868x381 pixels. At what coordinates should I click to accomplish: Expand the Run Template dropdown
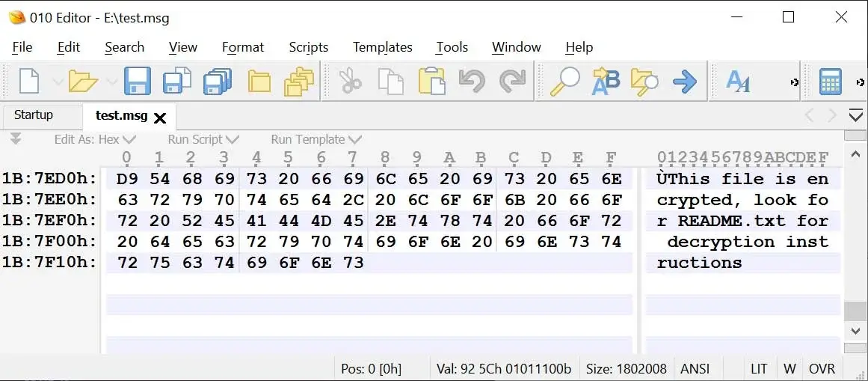(316, 139)
